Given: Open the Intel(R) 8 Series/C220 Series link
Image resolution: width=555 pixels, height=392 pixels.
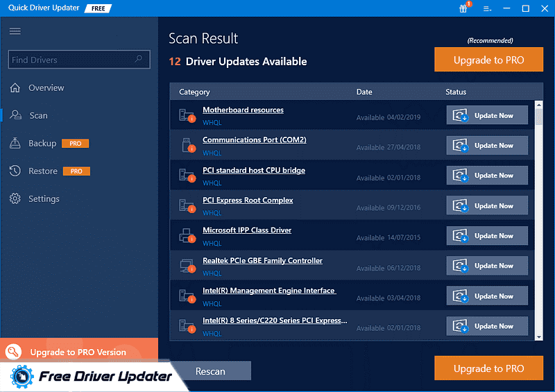Looking at the screenshot, I should tap(275, 321).
